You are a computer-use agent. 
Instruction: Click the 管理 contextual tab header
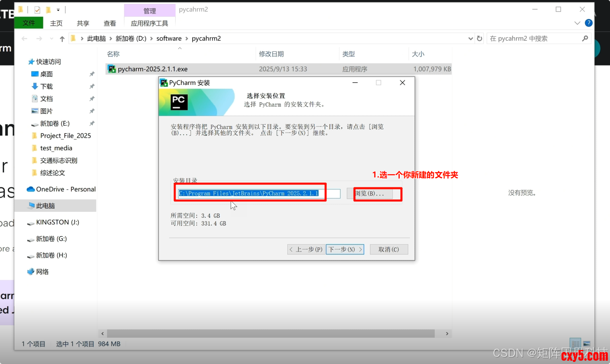[x=150, y=11]
